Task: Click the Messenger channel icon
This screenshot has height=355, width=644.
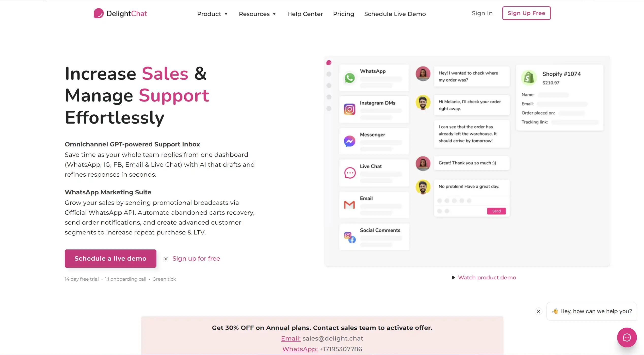Action: click(349, 141)
